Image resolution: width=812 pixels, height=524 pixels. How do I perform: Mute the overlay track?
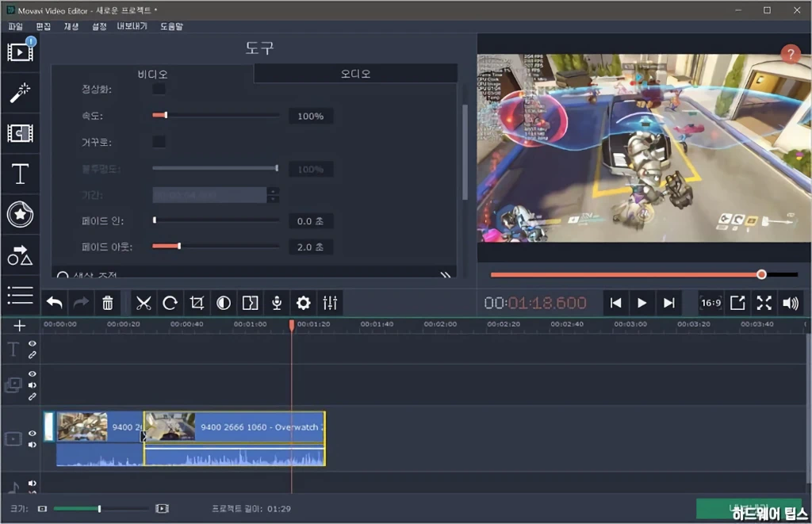[32, 385]
